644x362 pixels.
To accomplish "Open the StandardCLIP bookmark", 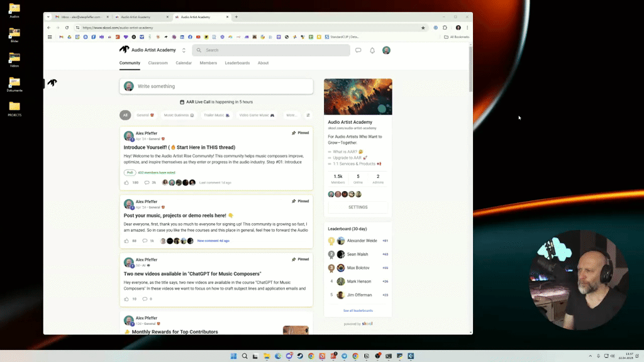I will click(341, 37).
